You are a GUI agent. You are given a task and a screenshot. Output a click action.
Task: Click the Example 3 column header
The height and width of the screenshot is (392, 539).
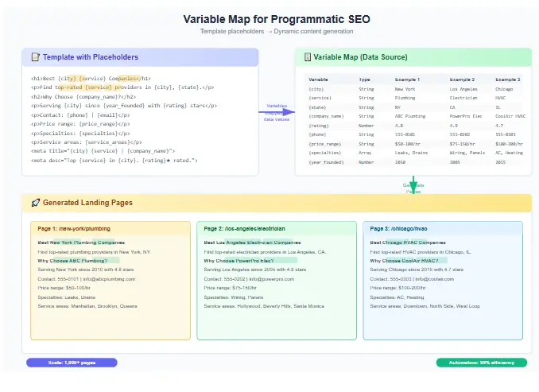(508, 80)
